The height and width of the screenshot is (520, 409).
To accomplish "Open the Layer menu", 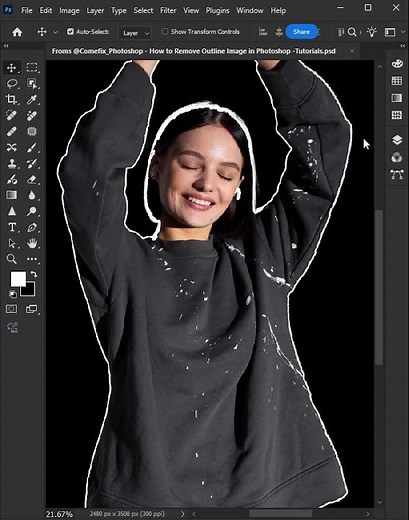I will click(x=95, y=11).
